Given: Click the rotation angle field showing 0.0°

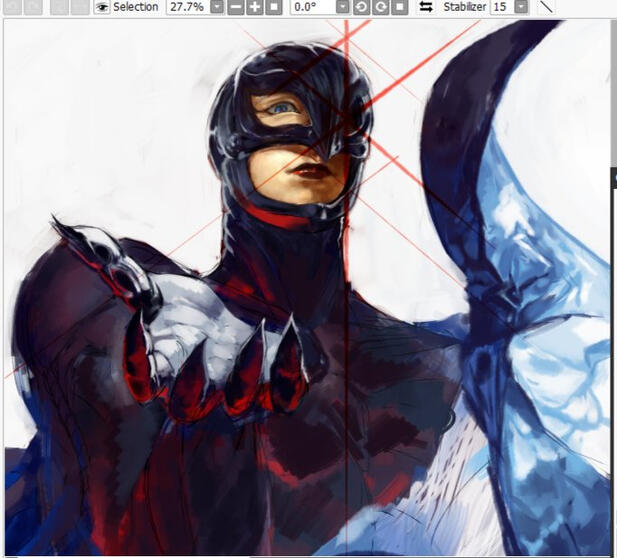Looking at the screenshot, I should point(312,7).
